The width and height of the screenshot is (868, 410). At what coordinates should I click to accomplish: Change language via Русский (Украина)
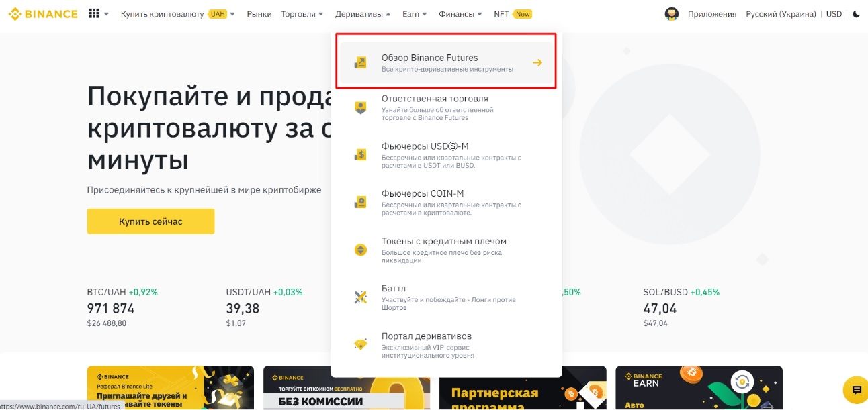coord(781,14)
